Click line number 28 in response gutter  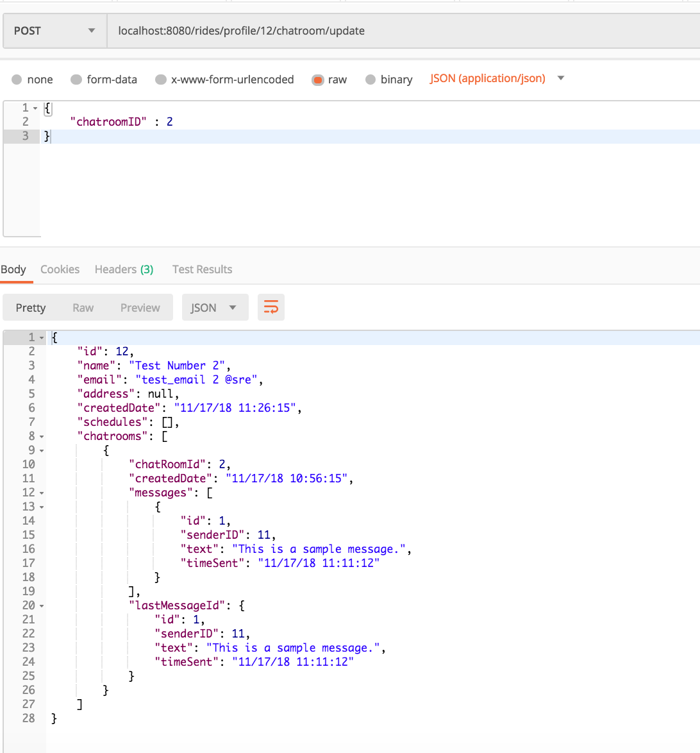tap(29, 718)
